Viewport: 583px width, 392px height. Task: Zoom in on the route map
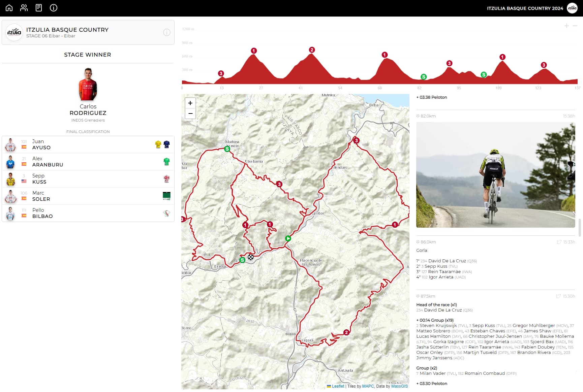point(190,103)
